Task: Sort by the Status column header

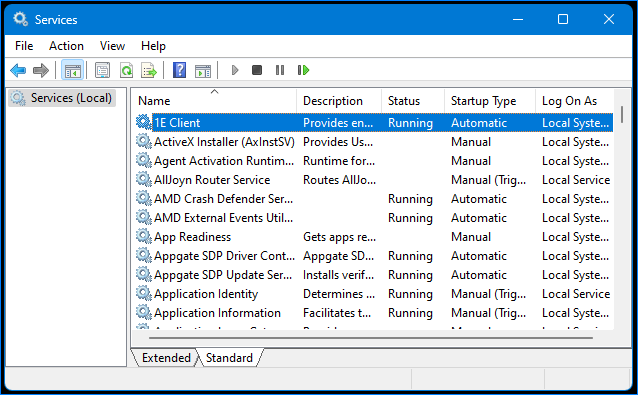Action: (x=413, y=101)
